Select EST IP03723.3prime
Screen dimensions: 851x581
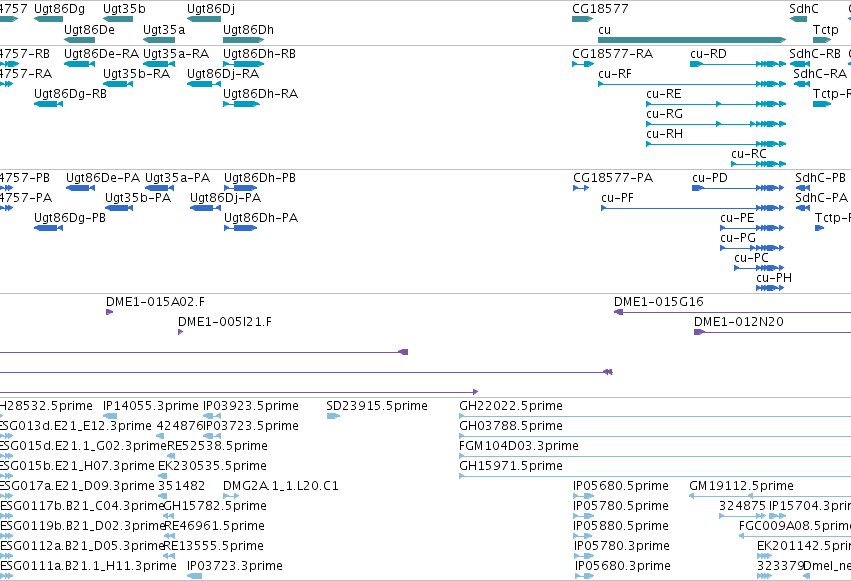194,576
